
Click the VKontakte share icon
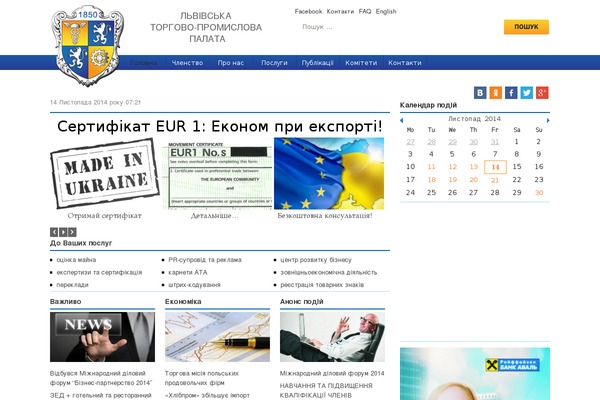click(480, 93)
